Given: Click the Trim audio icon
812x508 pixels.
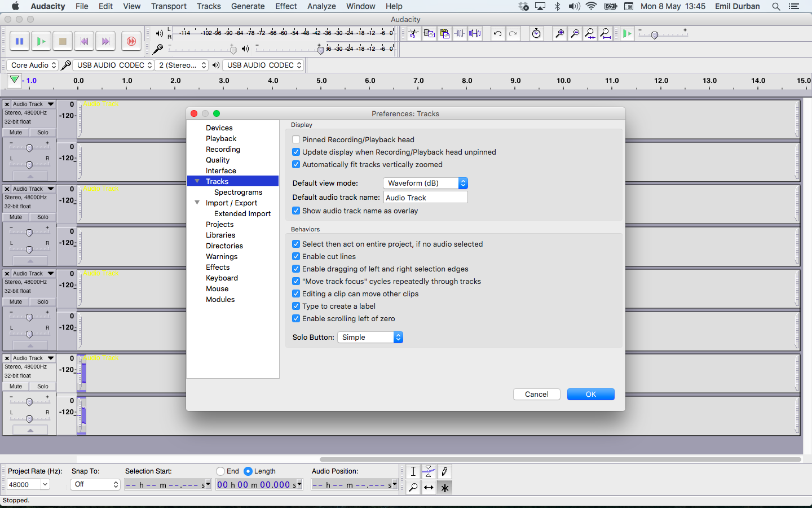Looking at the screenshot, I should pyautogui.click(x=460, y=34).
